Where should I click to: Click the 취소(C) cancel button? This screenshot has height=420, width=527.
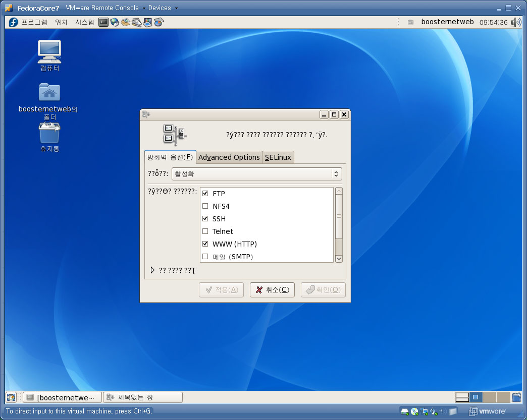click(x=272, y=290)
